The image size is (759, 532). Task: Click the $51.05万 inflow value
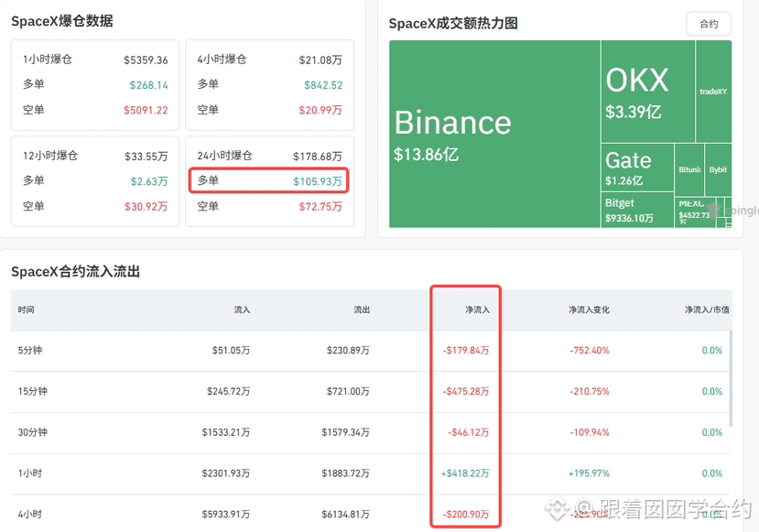click(x=231, y=351)
